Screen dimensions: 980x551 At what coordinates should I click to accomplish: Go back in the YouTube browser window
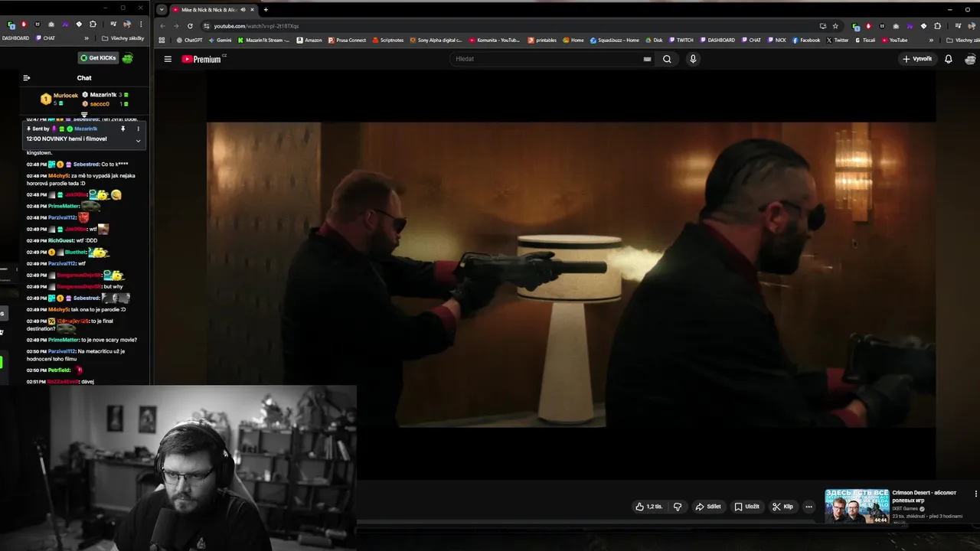click(x=162, y=26)
